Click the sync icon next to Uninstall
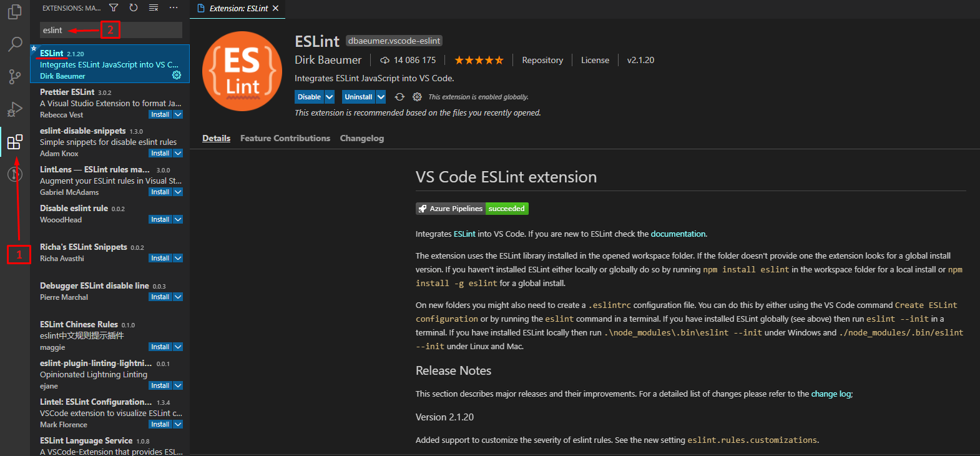This screenshot has height=456, width=980. click(x=399, y=97)
